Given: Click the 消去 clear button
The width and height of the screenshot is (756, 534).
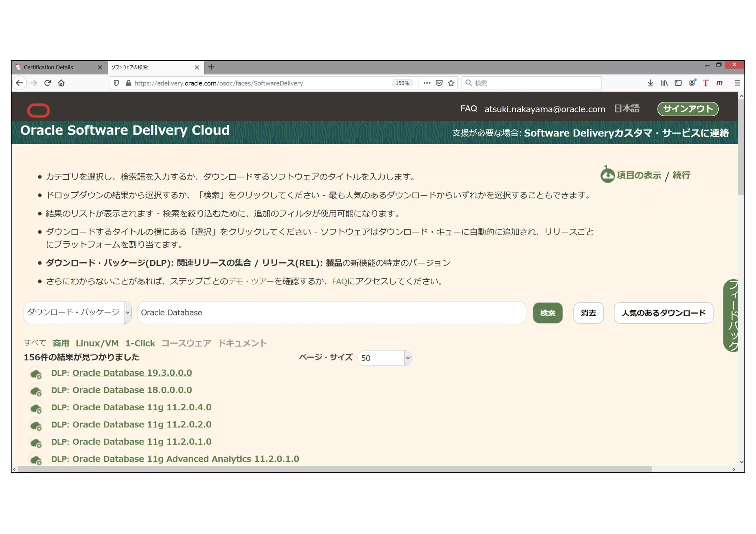Looking at the screenshot, I should coord(588,313).
